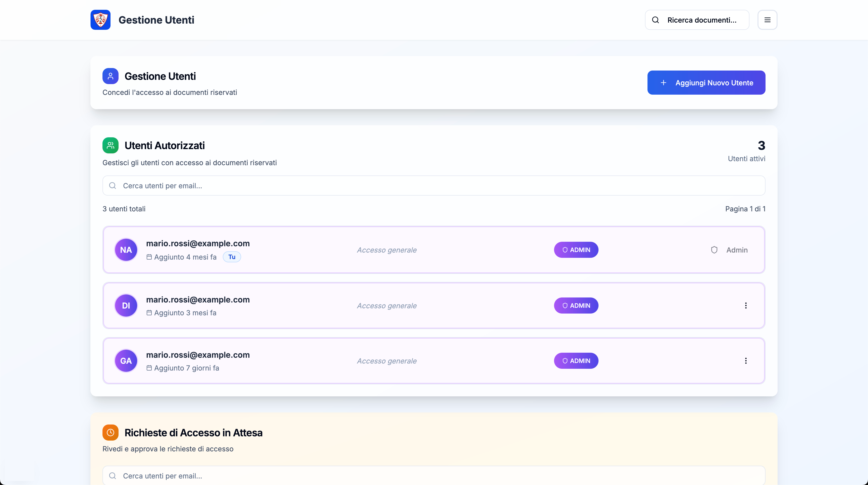The image size is (868, 485).
Task: Open the hamburger menu
Action: tap(767, 20)
